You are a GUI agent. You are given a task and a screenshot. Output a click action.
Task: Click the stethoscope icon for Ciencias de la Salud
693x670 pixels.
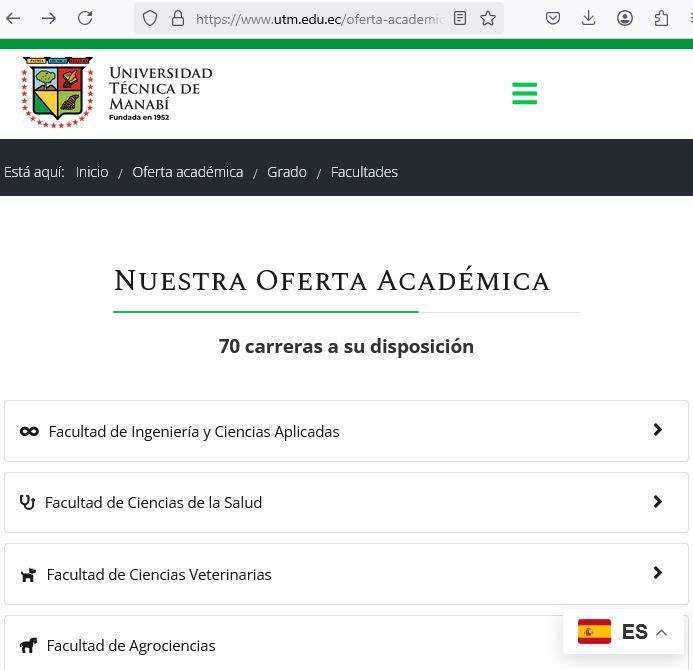[27, 502]
